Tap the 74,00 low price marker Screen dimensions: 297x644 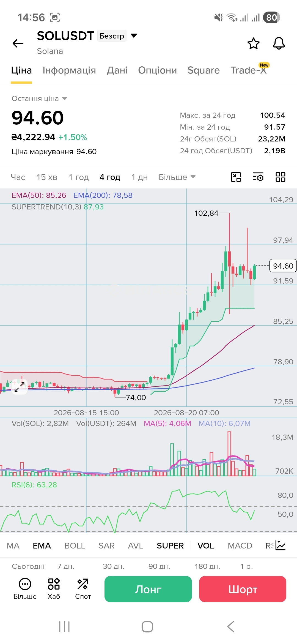pos(136,397)
